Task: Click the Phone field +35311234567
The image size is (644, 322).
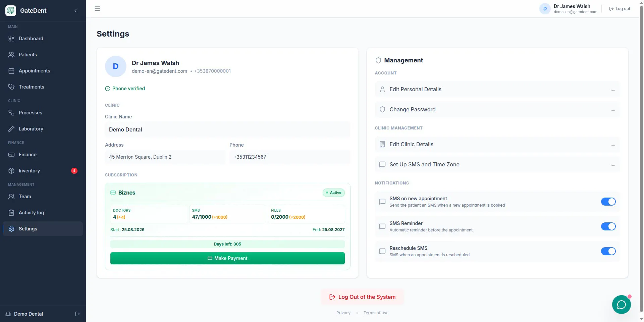Action: click(290, 157)
